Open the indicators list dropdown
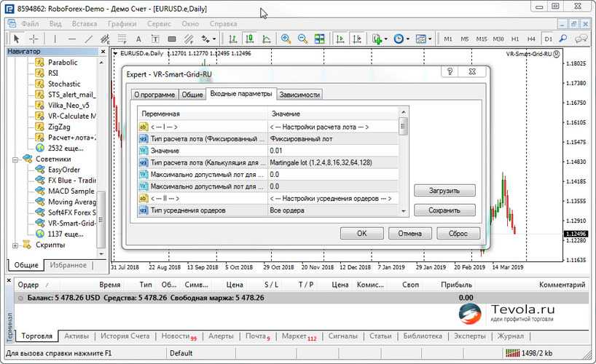 (380, 39)
